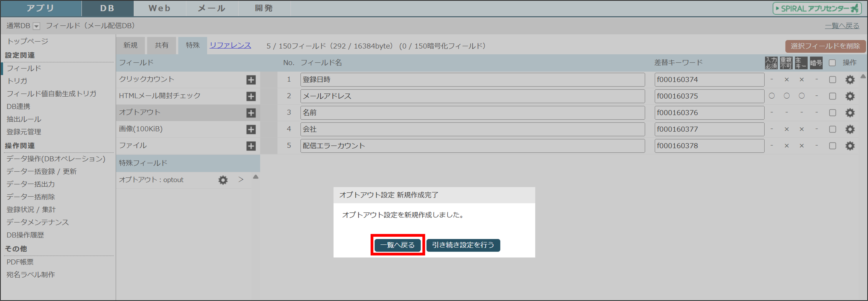Viewport: 868px width, 301px height.
Task: Switch to the メール top menu tab
Action: tap(211, 8)
